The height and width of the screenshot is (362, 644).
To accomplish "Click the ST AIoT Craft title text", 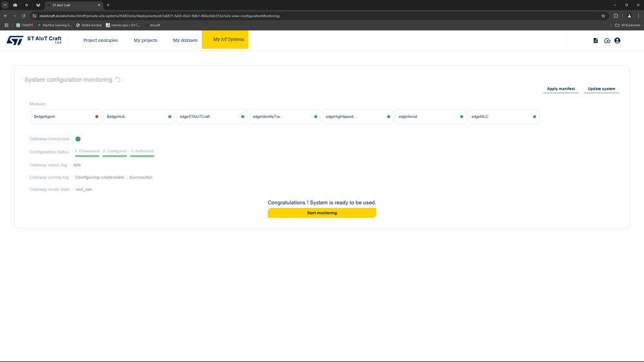I will click(x=44, y=39).
